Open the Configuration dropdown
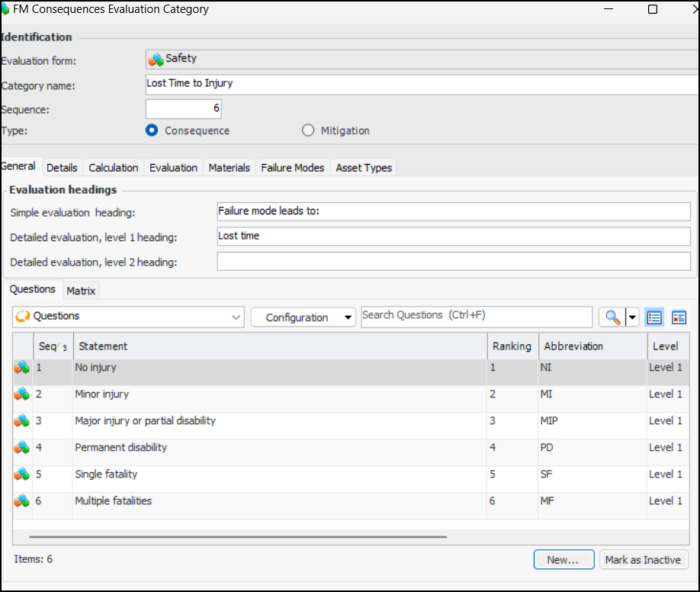700x592 pixels. [303, 317]
